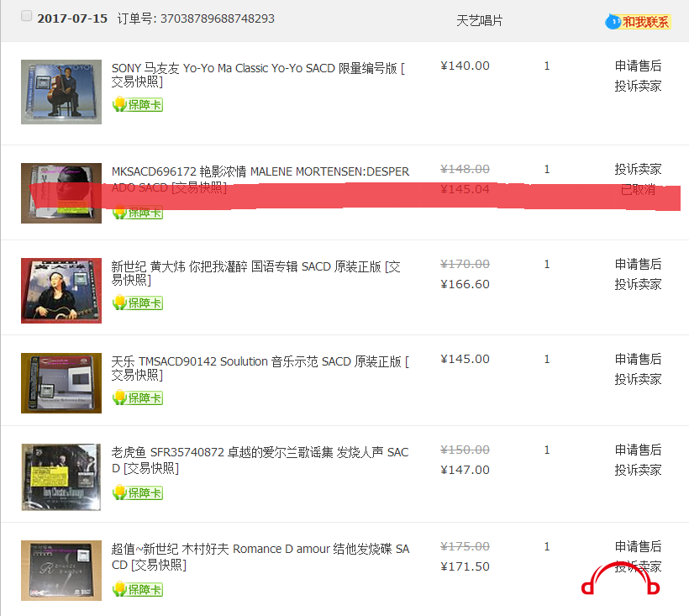The image size is (689, 616).
Task: Click the ¥166.60 price
Action: (x=465, y=284)
